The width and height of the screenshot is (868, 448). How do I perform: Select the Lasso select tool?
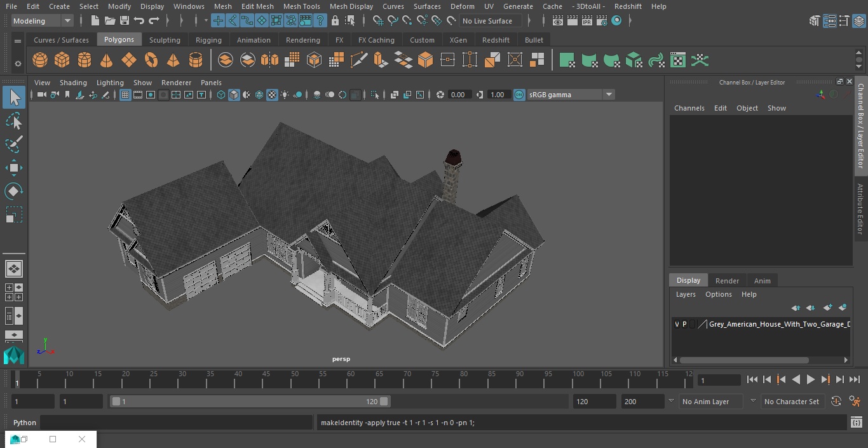click(13, 121)
